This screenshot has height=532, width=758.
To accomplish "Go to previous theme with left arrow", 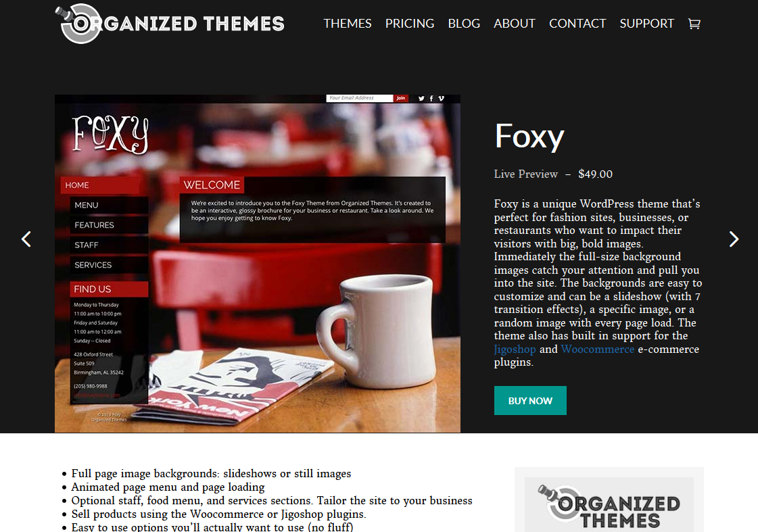I will (x=26, y=239).
